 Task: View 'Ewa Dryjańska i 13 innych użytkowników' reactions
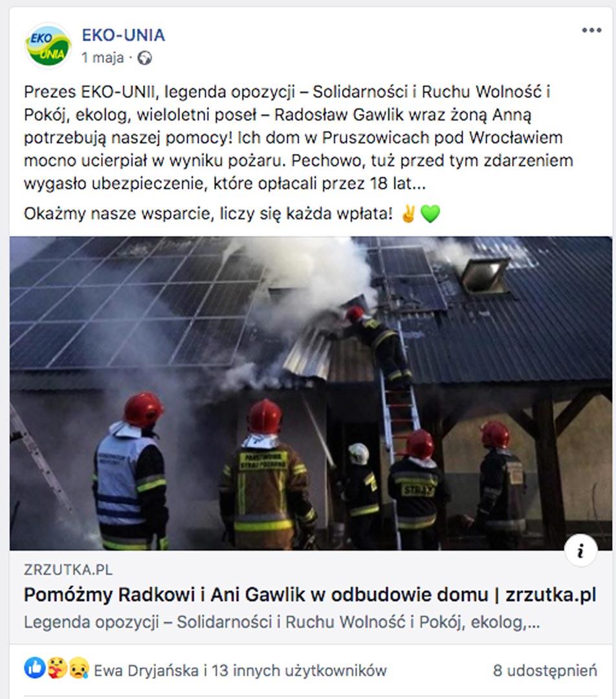point(240,671)
